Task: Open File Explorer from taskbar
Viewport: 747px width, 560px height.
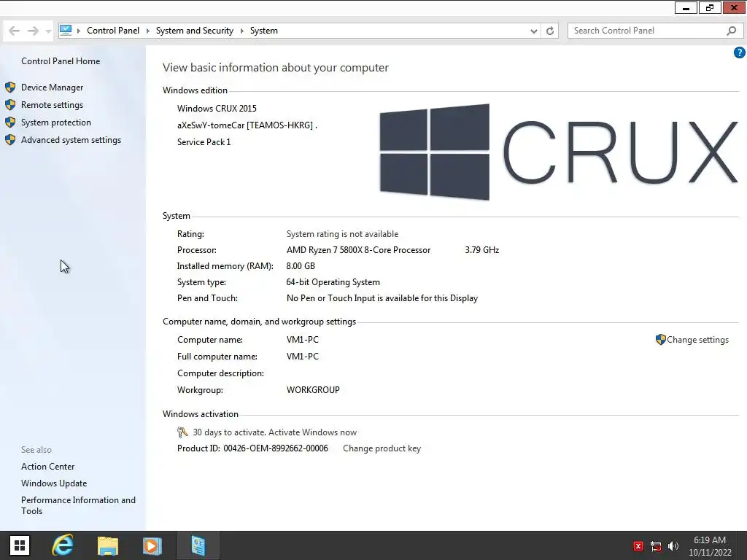Action: point(108,545)
